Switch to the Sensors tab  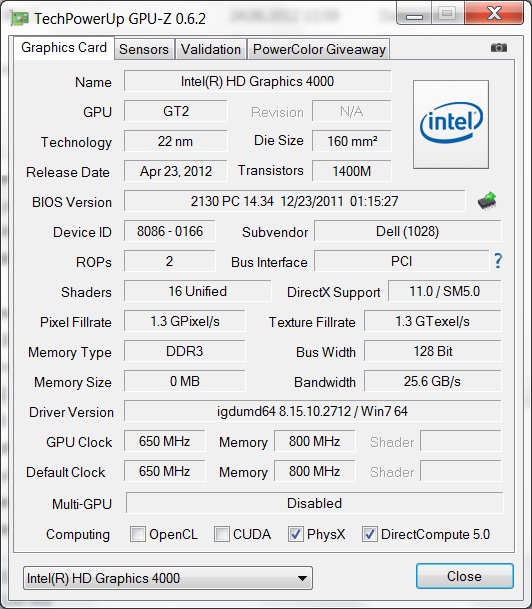coord(144,49)
